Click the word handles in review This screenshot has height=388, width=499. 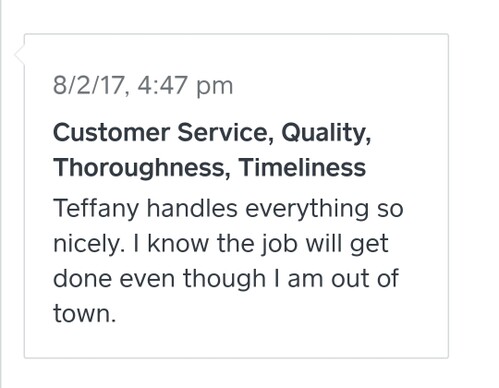[192, 208]
